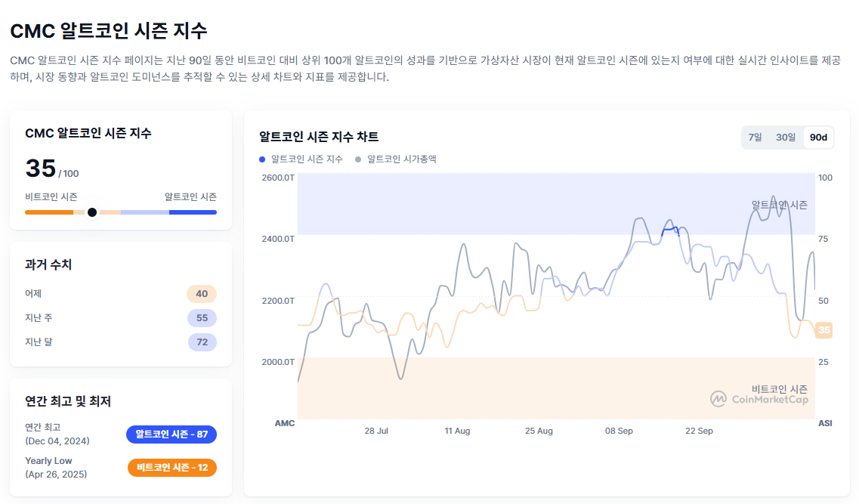Image resolution: width=859 pixels, height=504 pixels.
Task: Click the 22 Sep date on the x-axis
Action: click(x=699, y=431)
